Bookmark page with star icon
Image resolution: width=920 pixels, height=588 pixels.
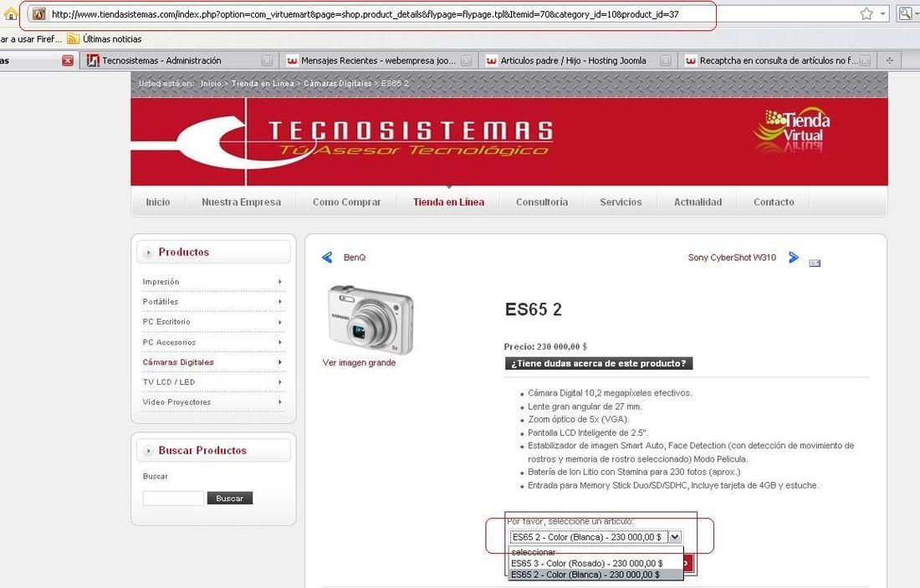[866, 13]
